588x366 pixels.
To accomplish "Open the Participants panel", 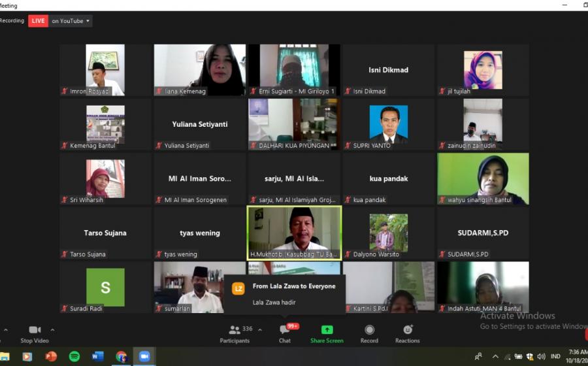I will pos(235,333).
